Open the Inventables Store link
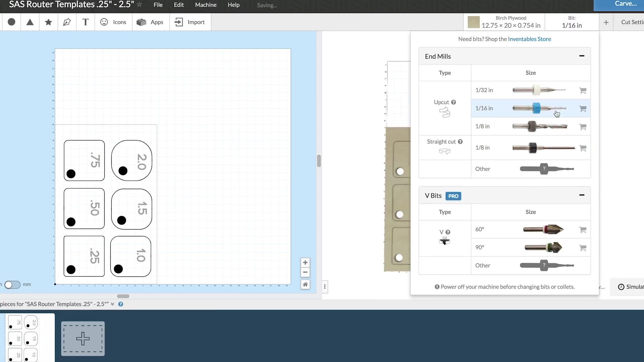The height and width of the screenshot is (362, 644). point(529,39)
